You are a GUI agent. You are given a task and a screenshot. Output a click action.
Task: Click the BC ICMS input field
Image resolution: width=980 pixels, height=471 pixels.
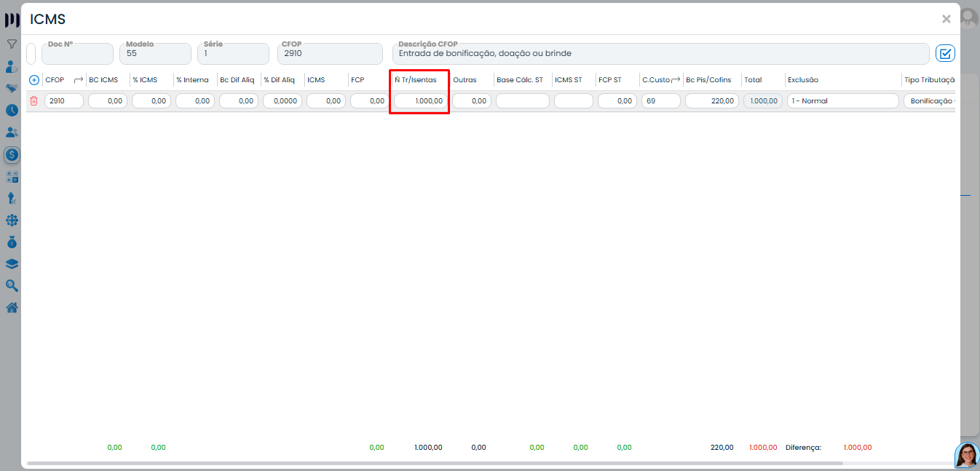pyautogui.click(x=108, y=101)
